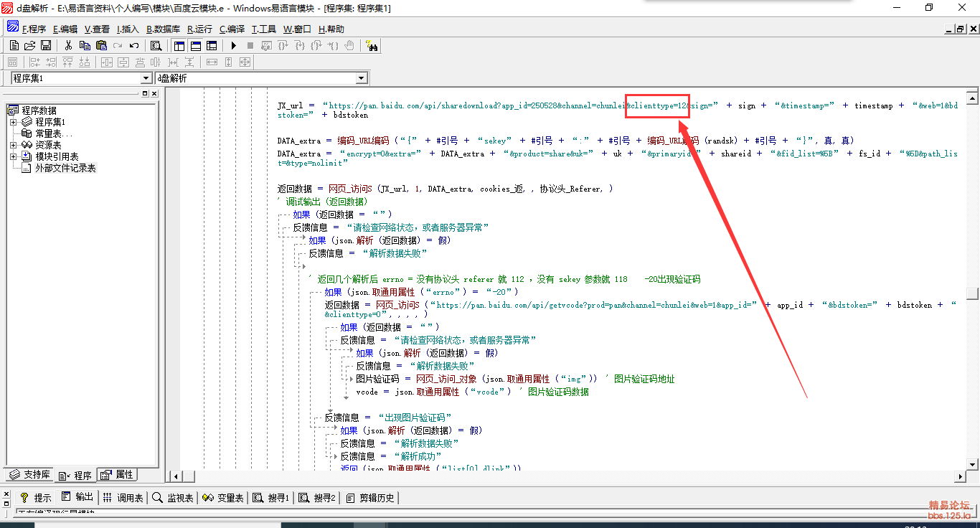Click the vertical scrollbar down arrow
The width and height of the screenshot is (980, 528).
point(973,462)
